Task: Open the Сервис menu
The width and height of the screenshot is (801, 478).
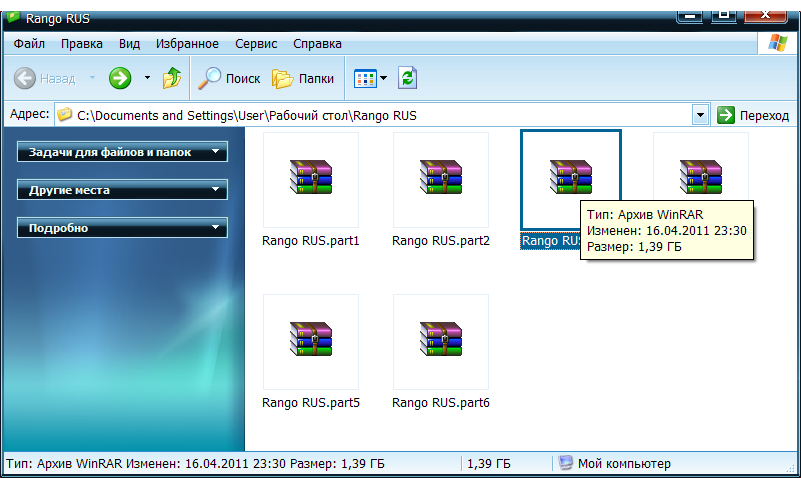Action: tap(256, 44)
